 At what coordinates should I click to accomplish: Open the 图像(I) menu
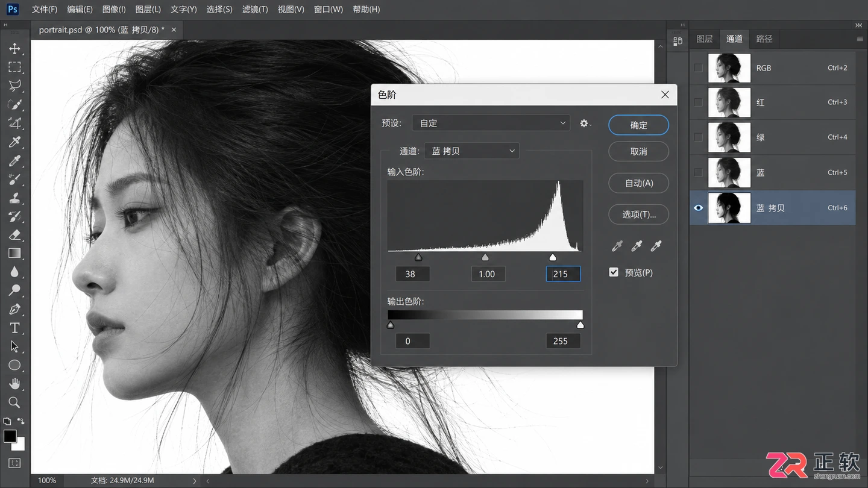click(x=114, y=10)
